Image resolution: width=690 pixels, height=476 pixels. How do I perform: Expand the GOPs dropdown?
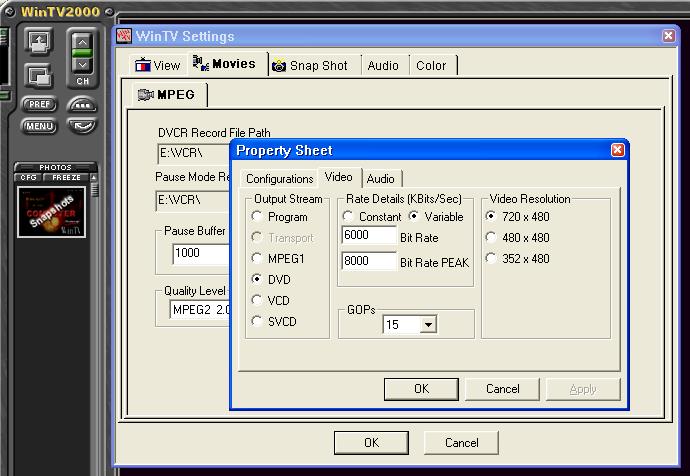pyautogui.click(x=428, y=325)
